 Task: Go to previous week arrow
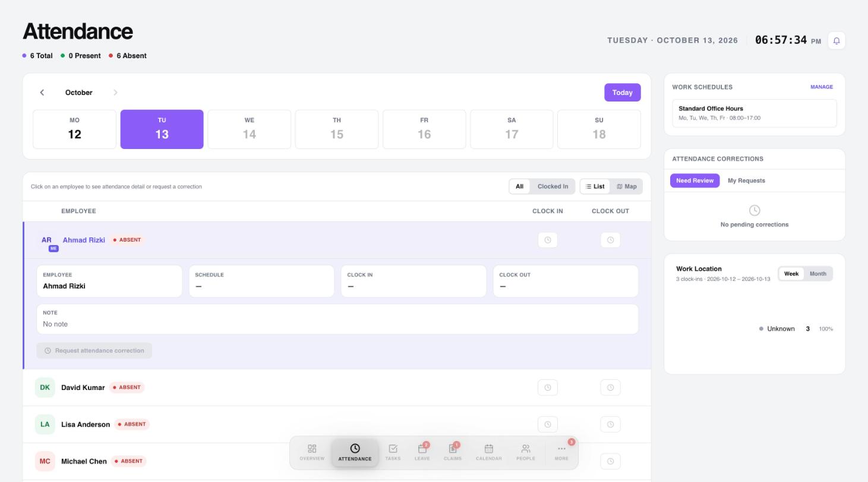pyautogui.click(x=42, y=93)
